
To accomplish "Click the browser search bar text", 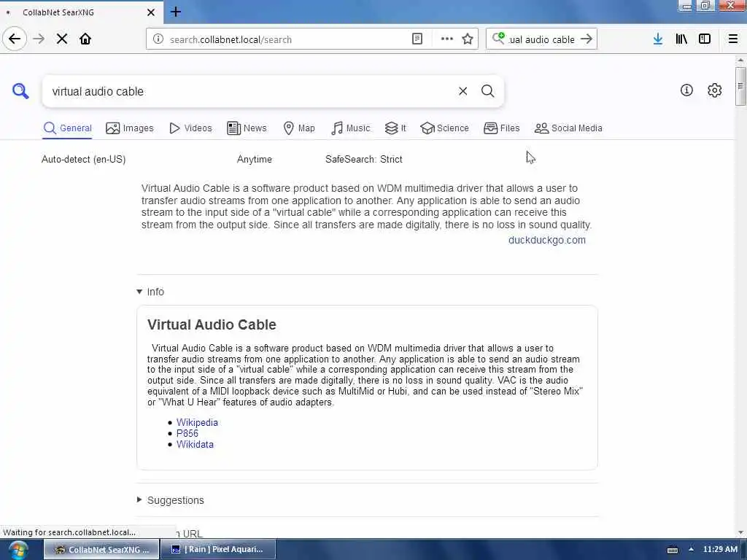I will (x=542, y=39).
